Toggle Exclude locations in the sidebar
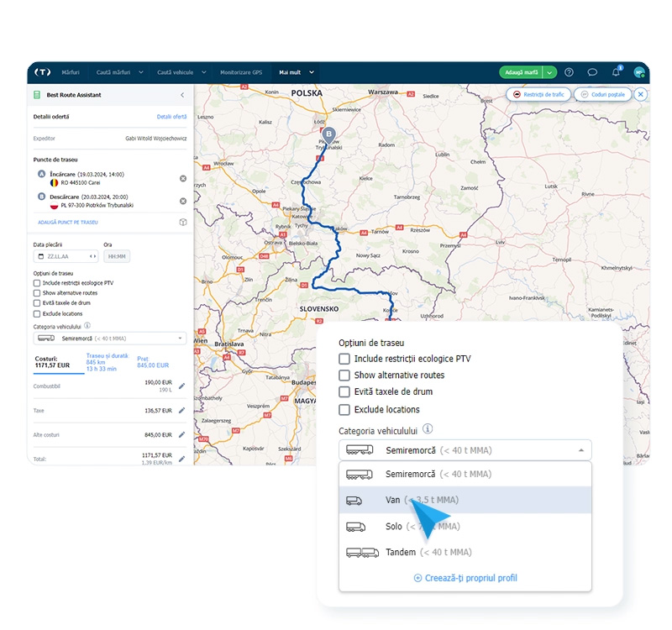Screen dimensions: 672x630 [x=37, y=313]
